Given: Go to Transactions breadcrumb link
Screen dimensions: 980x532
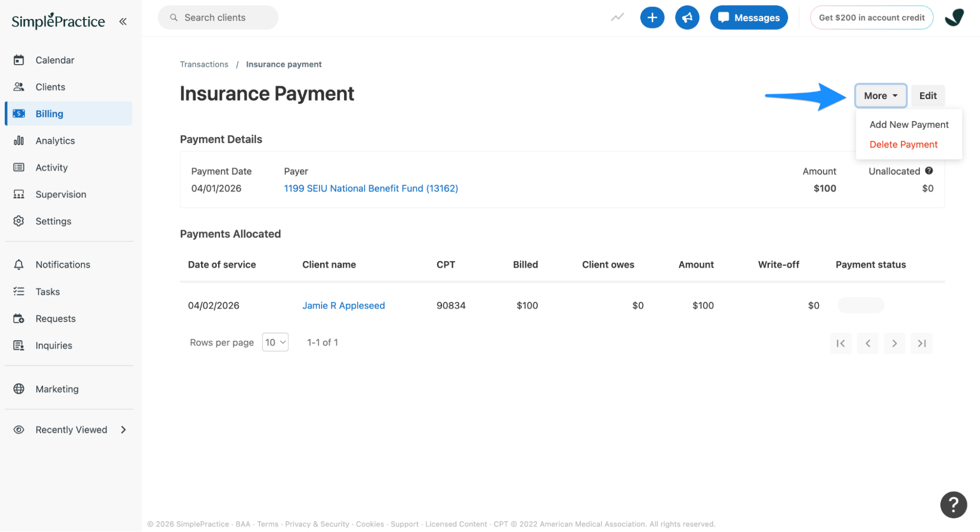Looking at the screenshot, I should coord(204,64).
